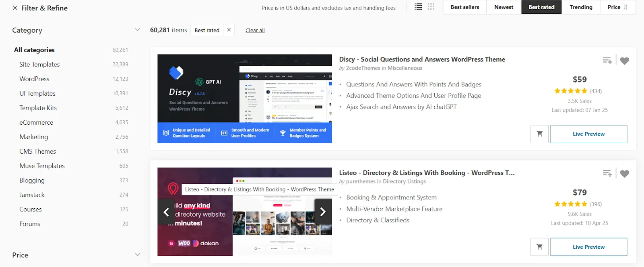Screen dimensions: 644x267
Task: Click 'Booking & Appointment System' bullet text
Action: pos(391,197)
